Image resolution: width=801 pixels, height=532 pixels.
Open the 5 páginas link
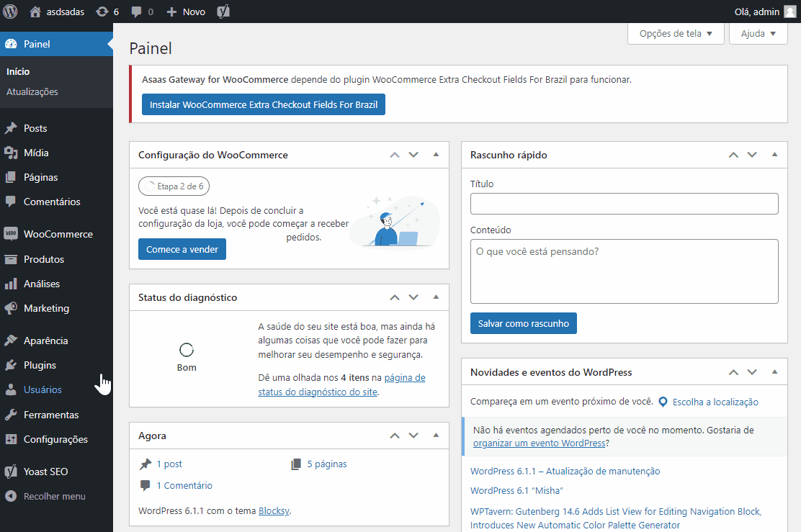coord(327,464)
